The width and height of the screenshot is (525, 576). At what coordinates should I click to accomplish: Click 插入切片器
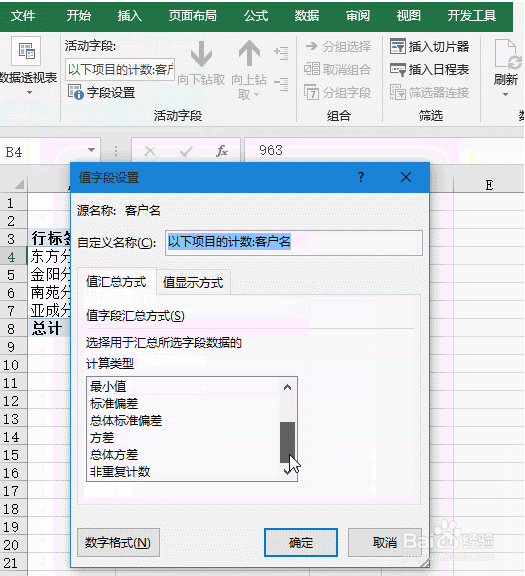429,47
